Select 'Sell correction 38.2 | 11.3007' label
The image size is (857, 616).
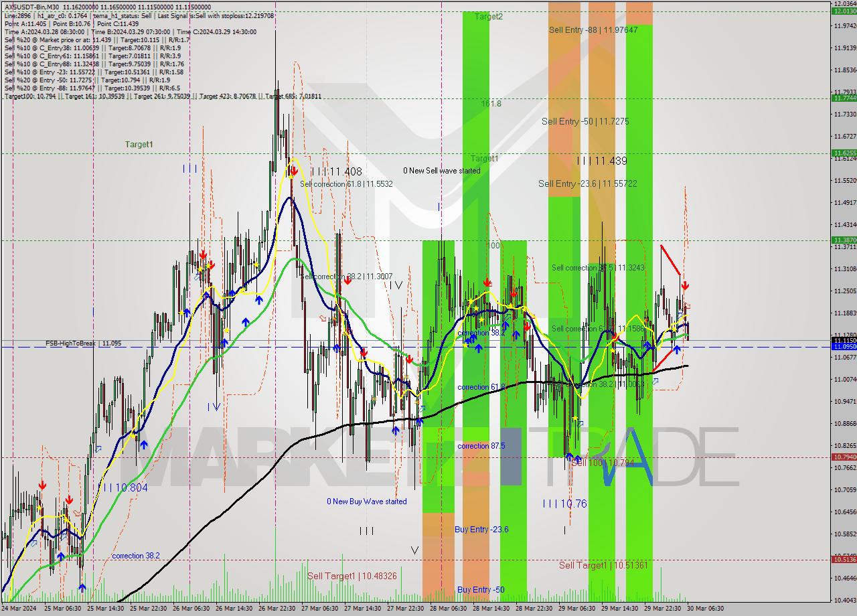(x=346, y=277)
